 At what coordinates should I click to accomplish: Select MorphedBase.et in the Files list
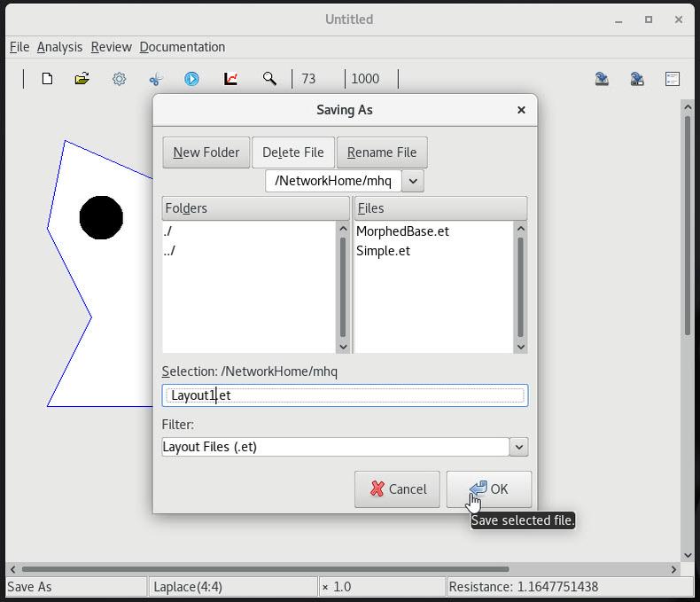click(402, 231)
